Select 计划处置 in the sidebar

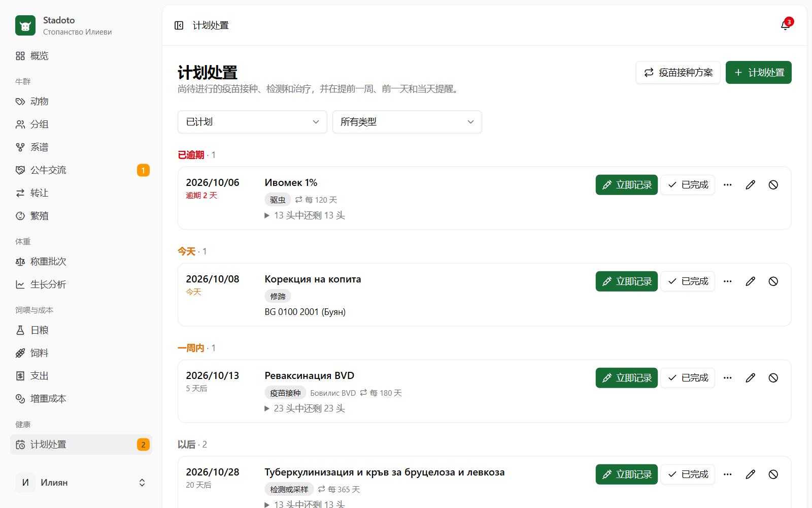click(x=81, y=444)
